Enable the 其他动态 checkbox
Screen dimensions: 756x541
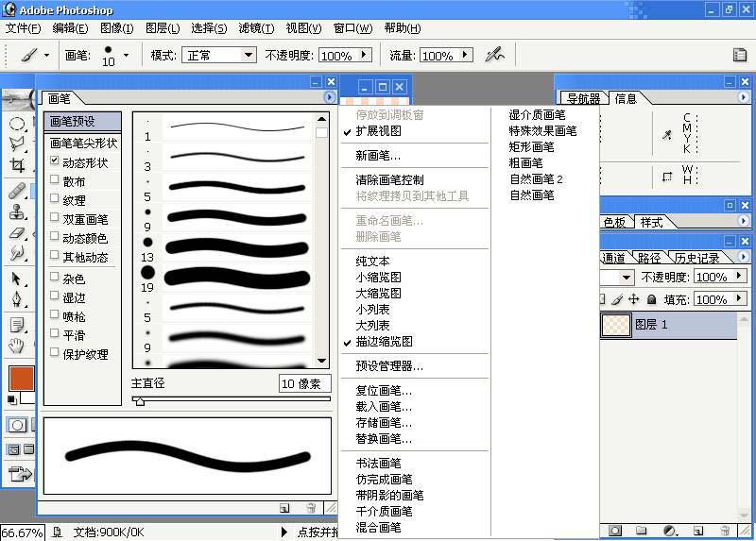click(55, 255)
